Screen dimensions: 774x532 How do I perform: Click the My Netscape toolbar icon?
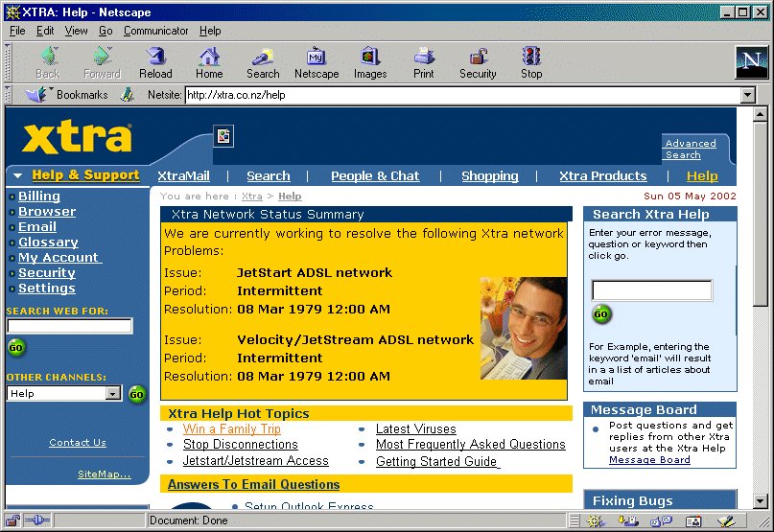tap(316, 62)
